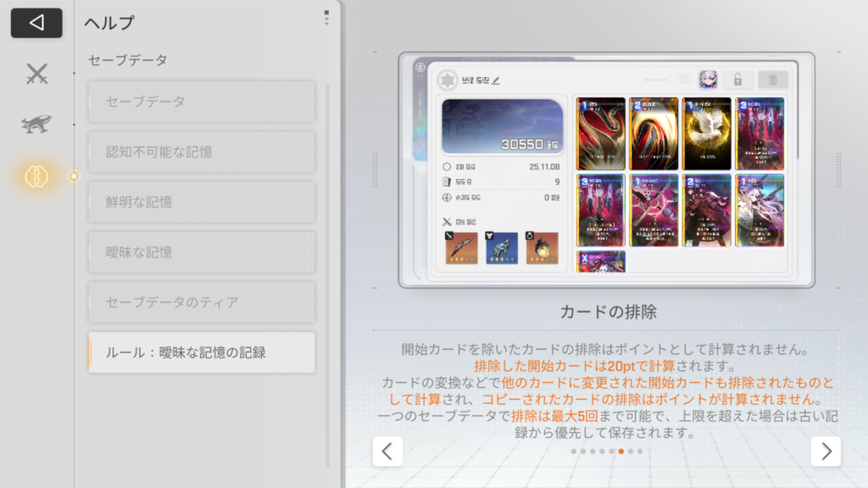Jump to the first page indicator dot

(574, 452)
